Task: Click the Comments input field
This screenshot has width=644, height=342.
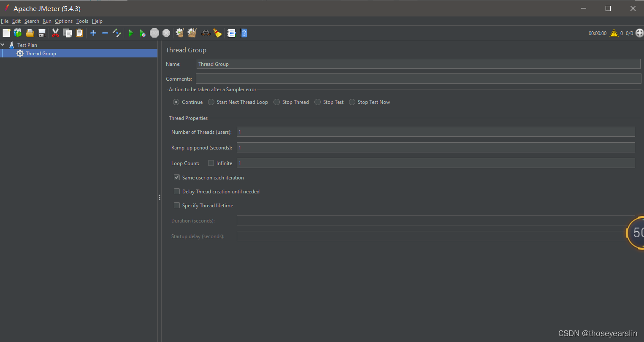Action: [x=418, y=79]
